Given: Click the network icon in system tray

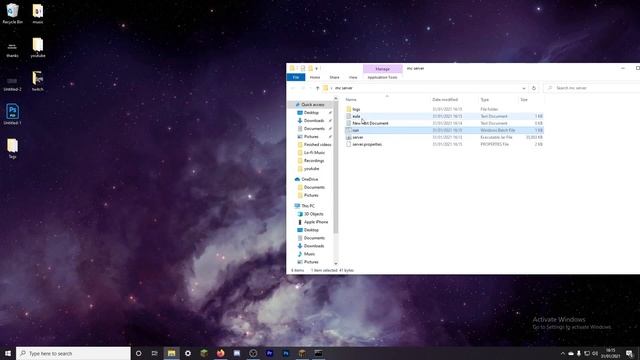Looking at the screenshot, I should (587, 353).
